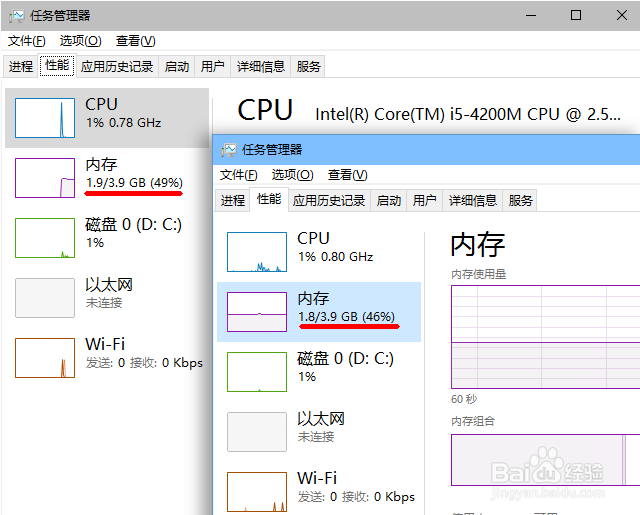Click 1% 0.78 GHz CPU value text
The image size is (640, 515).
123,123
